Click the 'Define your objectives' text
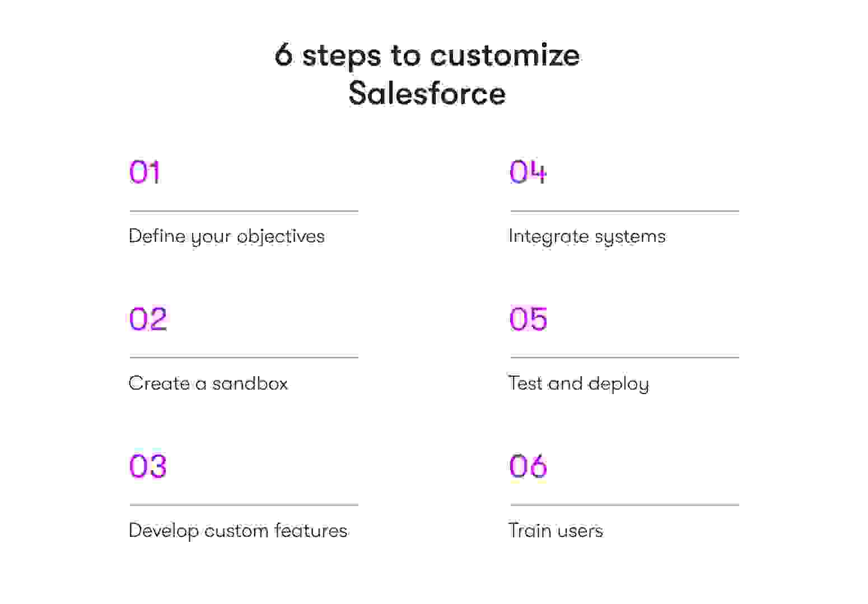 (227, 236)
